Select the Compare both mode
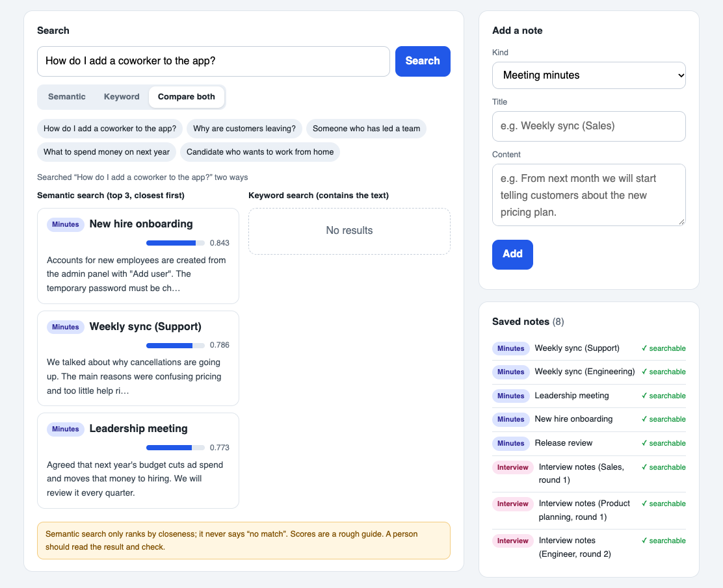The width and height of the screenshot is (723, 588). [x=187, y=97]
